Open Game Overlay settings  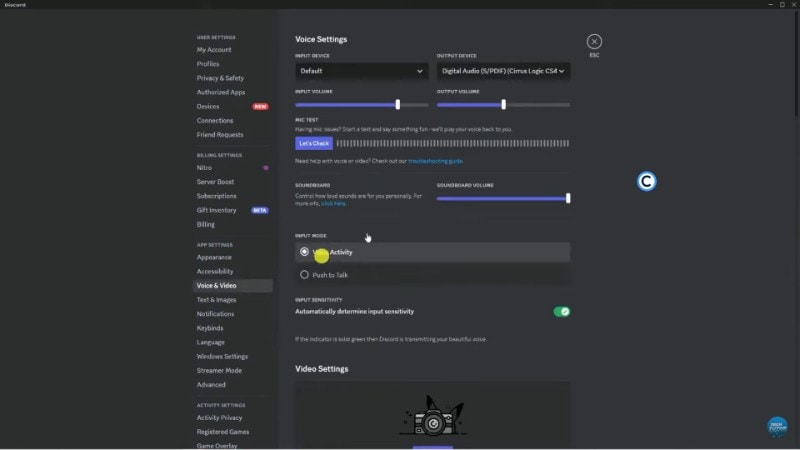(217, 445)
